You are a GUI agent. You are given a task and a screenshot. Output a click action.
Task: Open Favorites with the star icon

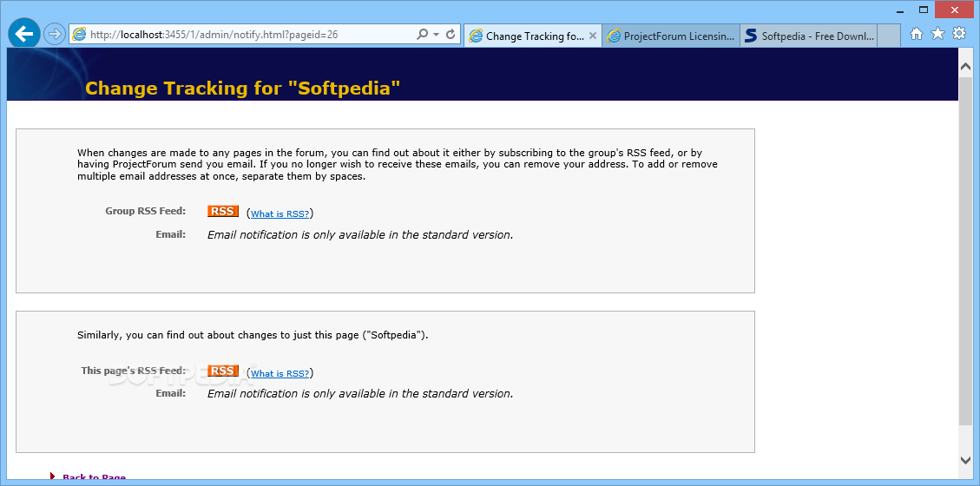coord(937,34)
